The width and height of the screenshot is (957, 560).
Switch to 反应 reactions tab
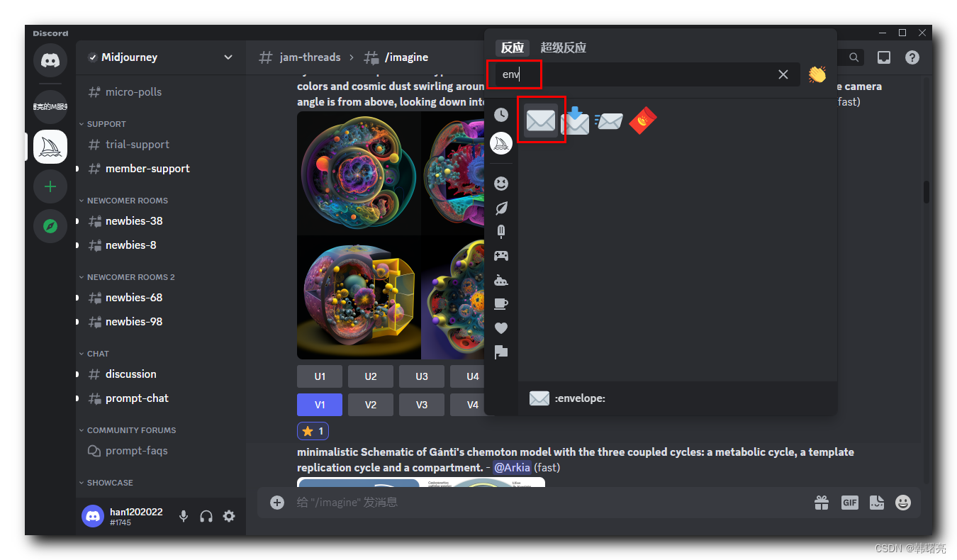tap(513, 47)
